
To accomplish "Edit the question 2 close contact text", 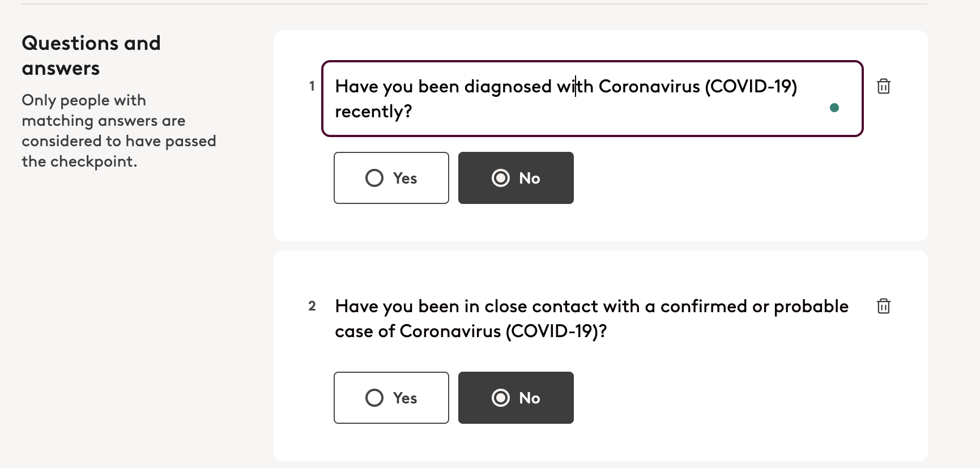I will click(x=592, y=318).
